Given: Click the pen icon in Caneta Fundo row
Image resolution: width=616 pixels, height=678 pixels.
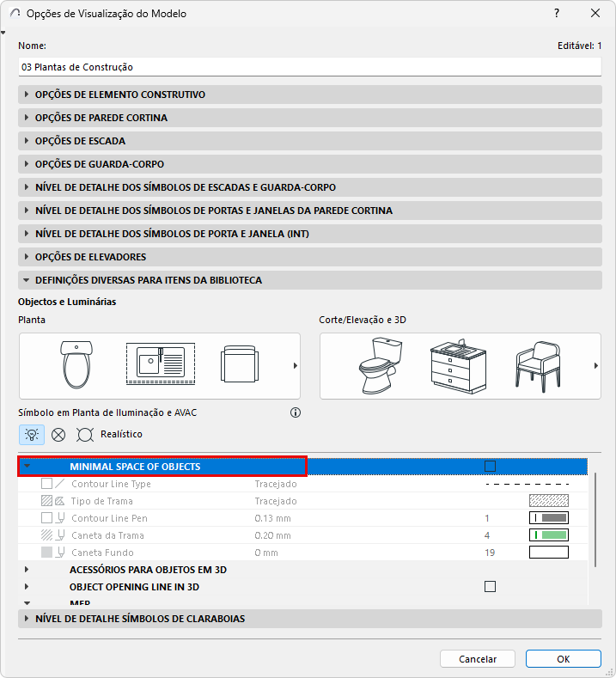Looking at the screenshot, I should click(61, 553).
